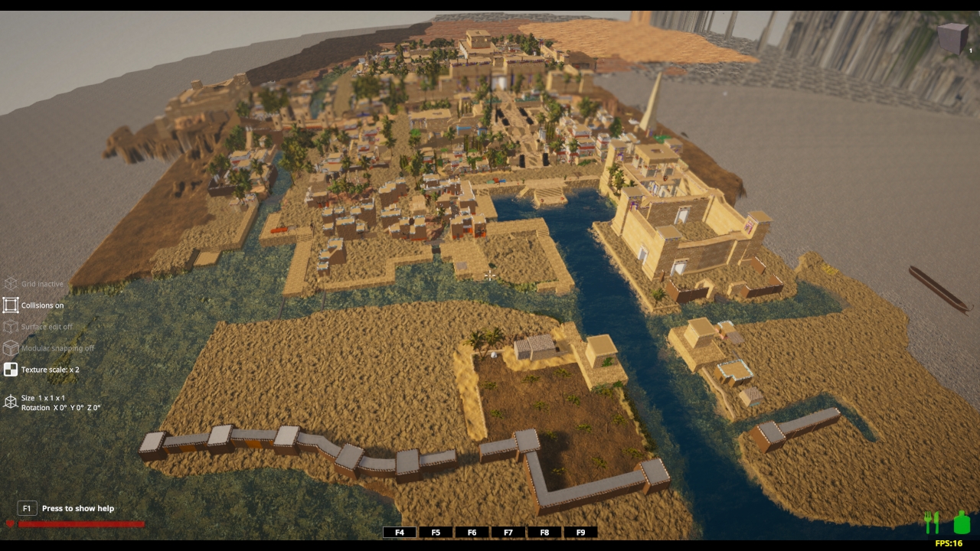Choose the F9 hotbar slot

(580, 533)
